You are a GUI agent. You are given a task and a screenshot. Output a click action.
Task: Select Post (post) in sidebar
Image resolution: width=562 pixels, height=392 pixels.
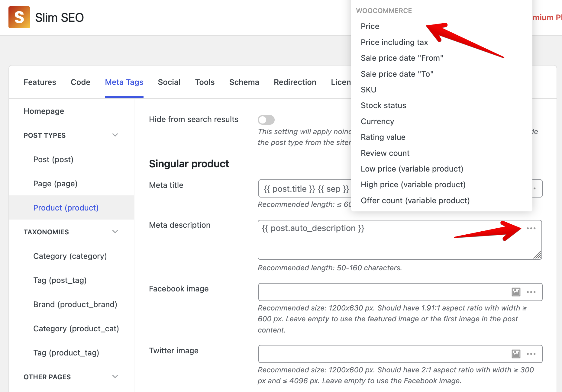[x=53, y=159]
